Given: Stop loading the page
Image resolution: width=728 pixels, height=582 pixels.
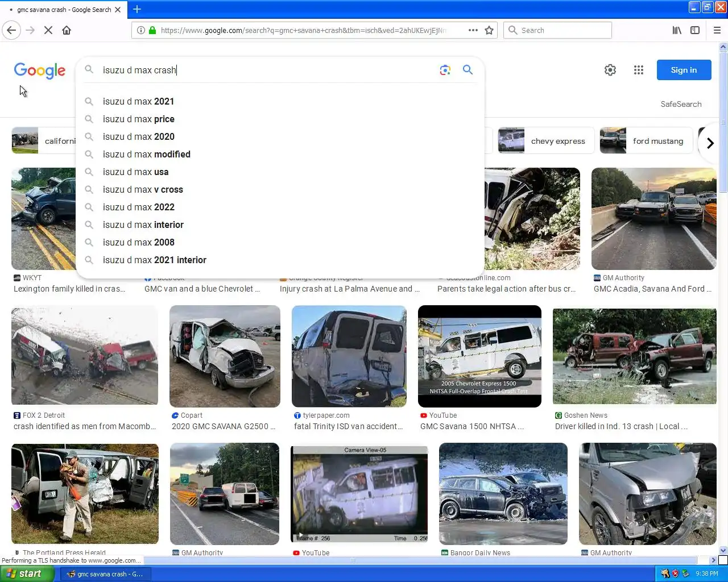Looking at the screenshot, I should coord(48,30).
